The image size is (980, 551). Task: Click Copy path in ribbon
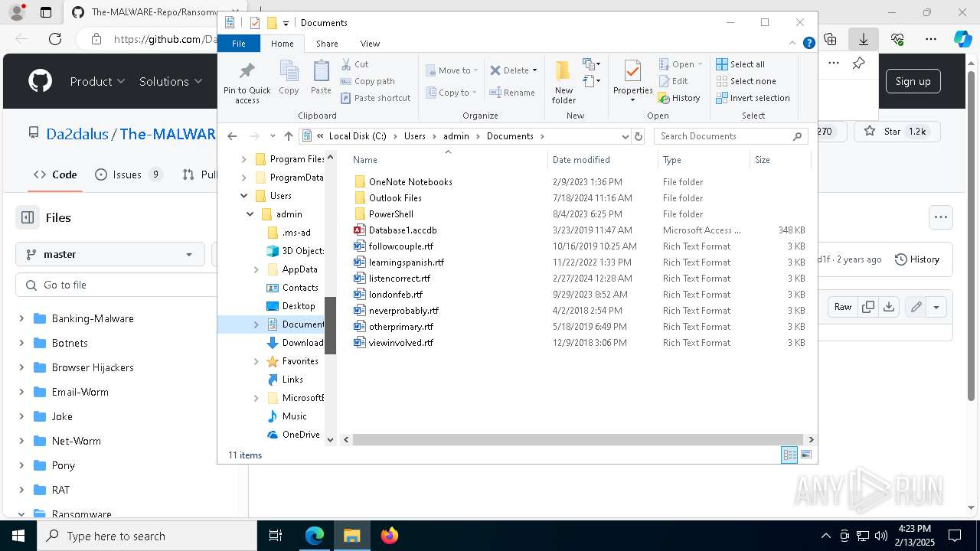coord(367,81)
